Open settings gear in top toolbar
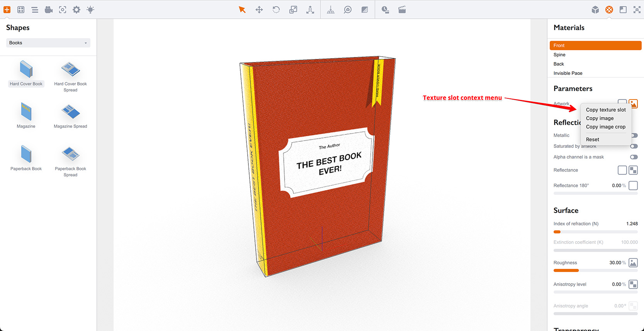 tap(76, 10)
